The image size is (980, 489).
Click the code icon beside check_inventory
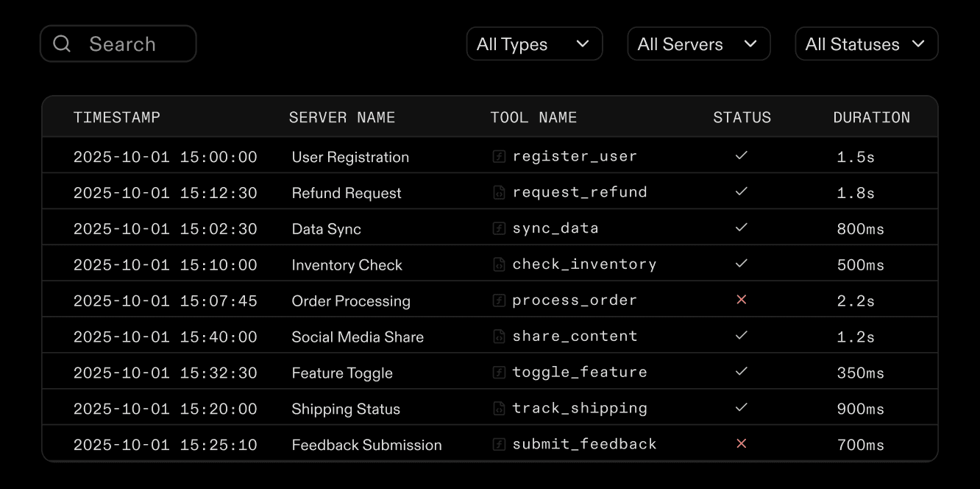click(x=499, y=264)
